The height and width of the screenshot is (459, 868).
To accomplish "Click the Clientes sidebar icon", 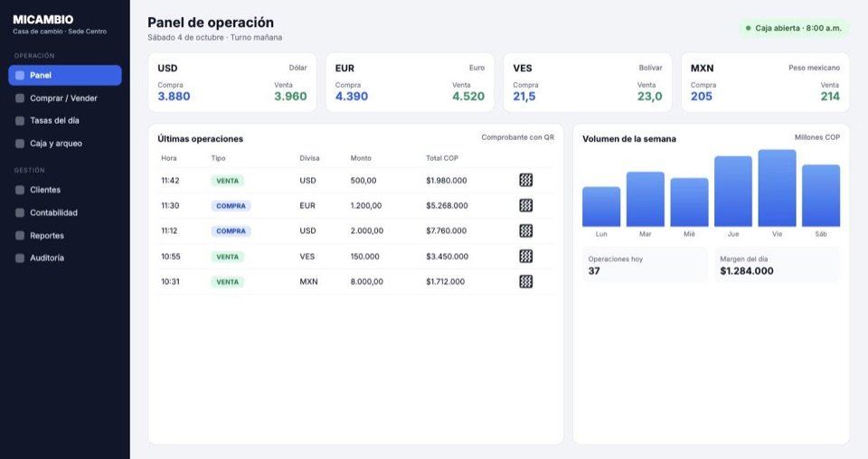I will [20, 190].
